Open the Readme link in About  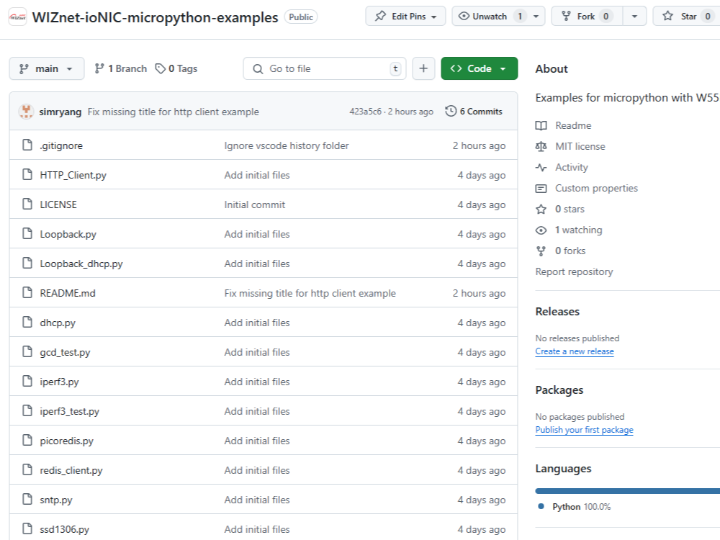pos(573,125)
